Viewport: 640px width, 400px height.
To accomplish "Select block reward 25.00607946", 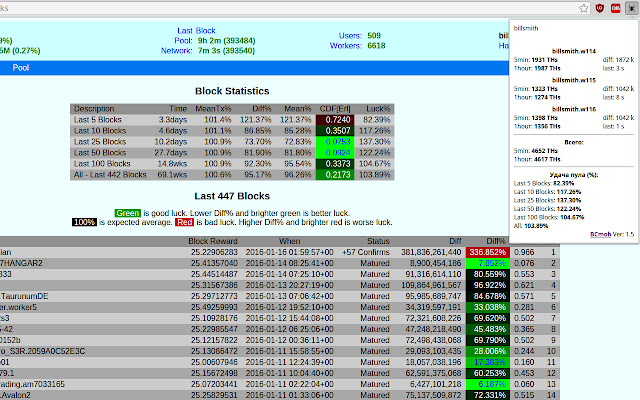I will point(214,362).
